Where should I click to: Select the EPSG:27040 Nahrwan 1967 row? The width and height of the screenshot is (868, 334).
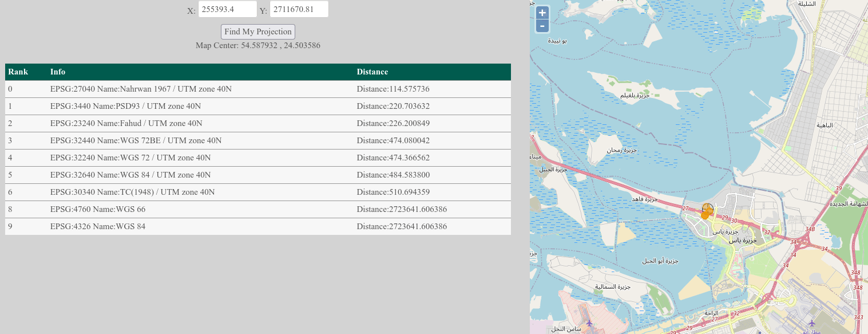pyautogui.click(x=258, y=89)
